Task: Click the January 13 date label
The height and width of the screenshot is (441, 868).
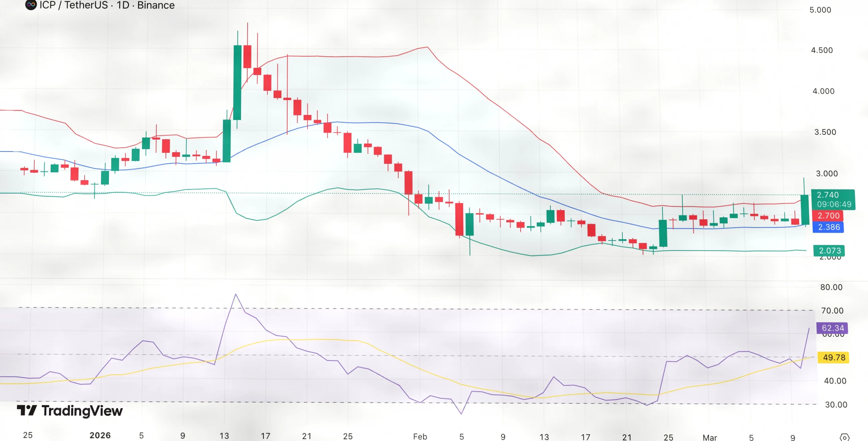Action: (224, 436)
